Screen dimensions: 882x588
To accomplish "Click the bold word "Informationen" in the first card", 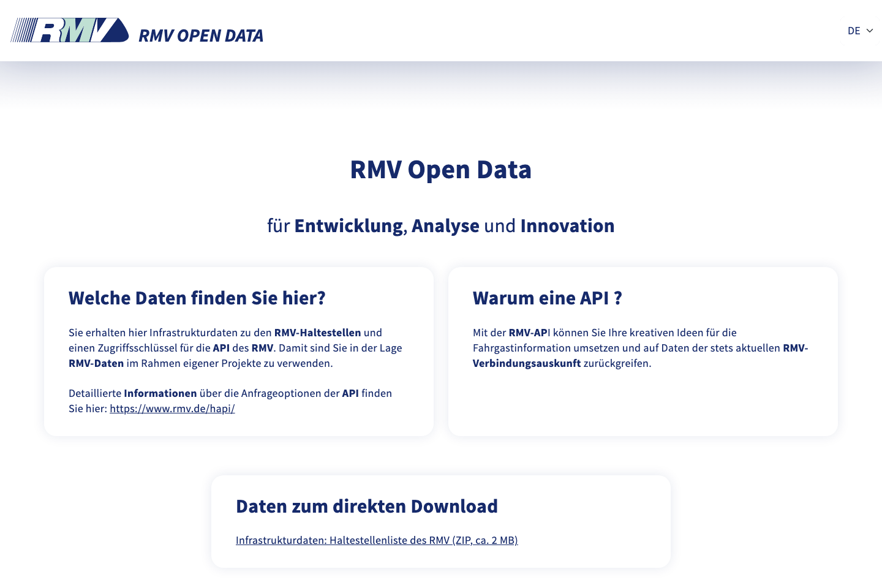I will coord(160,393).
